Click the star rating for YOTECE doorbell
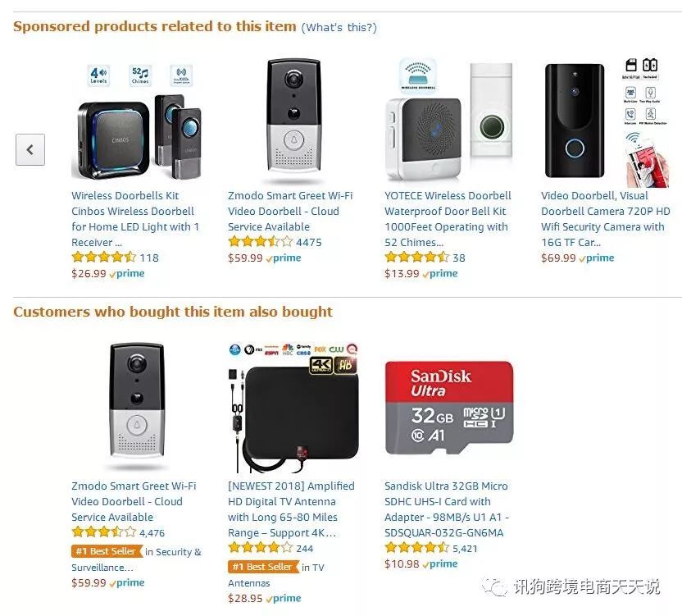This screenshot has width=682, height=616. pos(416,258)
